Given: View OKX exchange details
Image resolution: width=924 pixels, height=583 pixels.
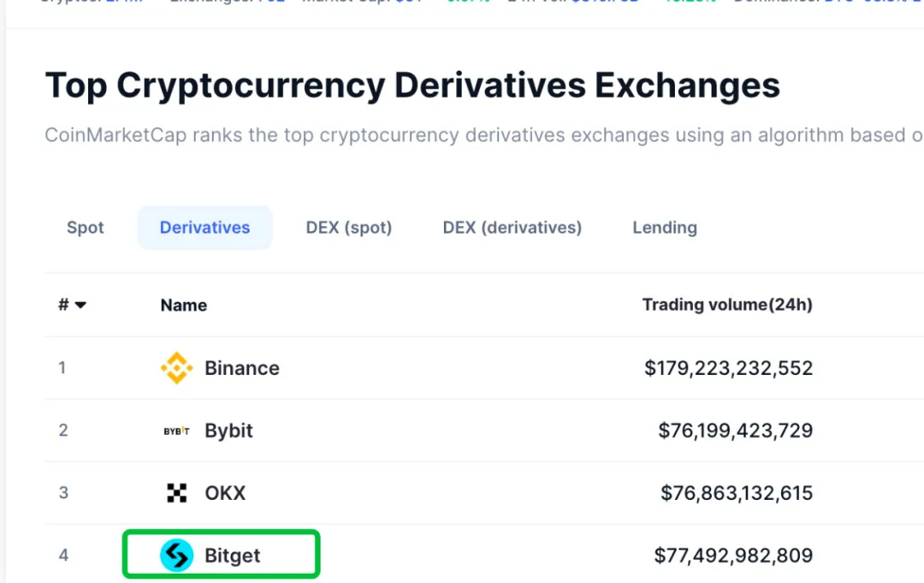Looking at the screenshot, I should coord(226,493).
